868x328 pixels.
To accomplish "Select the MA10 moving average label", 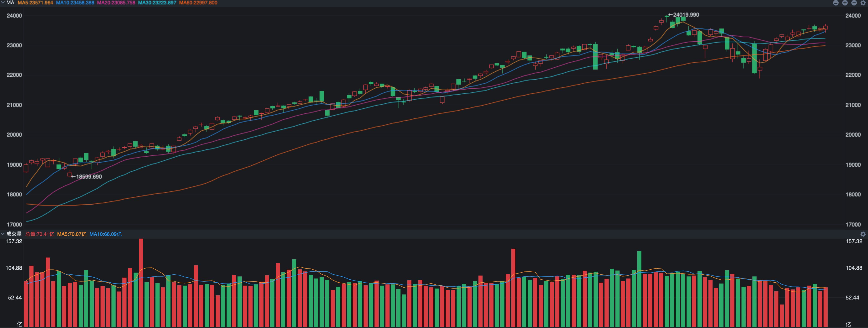I will pos(75,3).
